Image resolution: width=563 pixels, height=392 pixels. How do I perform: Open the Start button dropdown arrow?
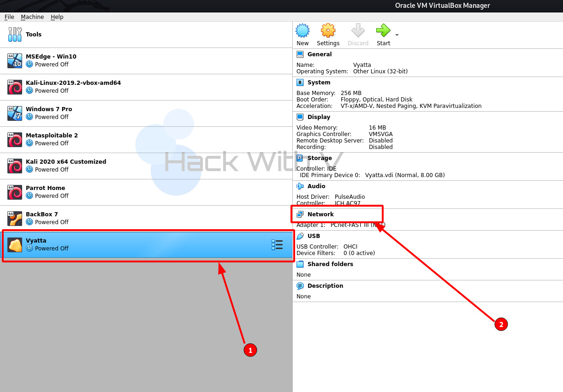397,35
